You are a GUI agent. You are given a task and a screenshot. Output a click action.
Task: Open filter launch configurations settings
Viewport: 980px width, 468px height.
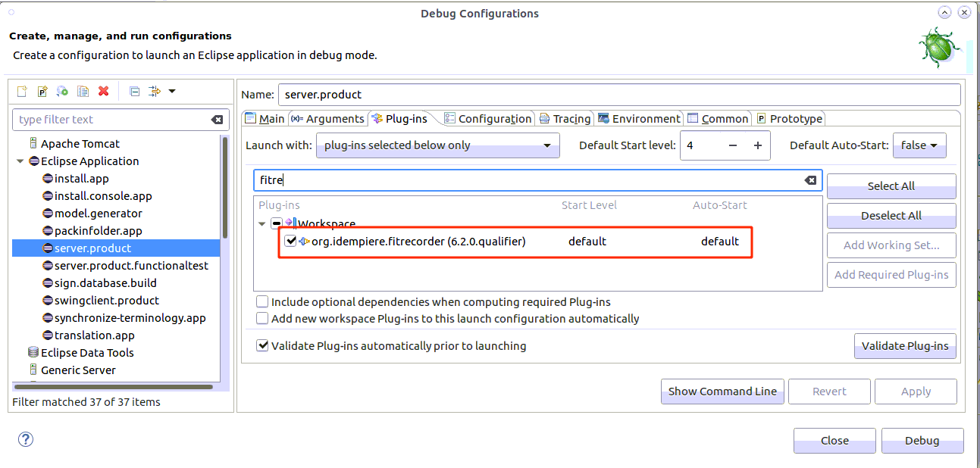155,91
